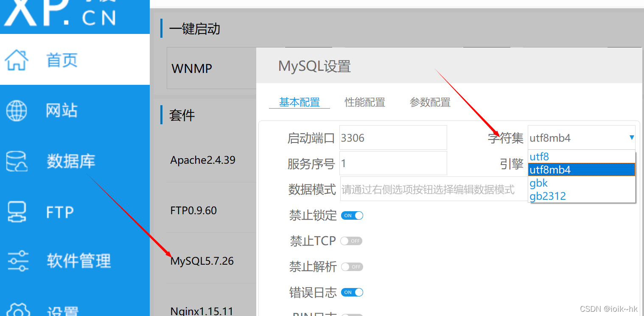Click Nginx1.15.11 in the 套件 list
The image size is (644, 316).
202,311
